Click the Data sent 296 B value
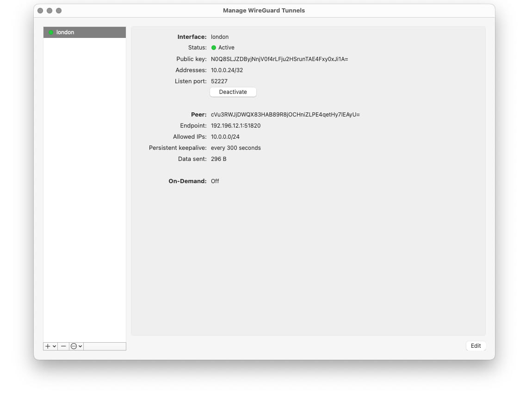The width and height of the screenshot is (532, 394). pyautogui.click(x=218, y=159)
